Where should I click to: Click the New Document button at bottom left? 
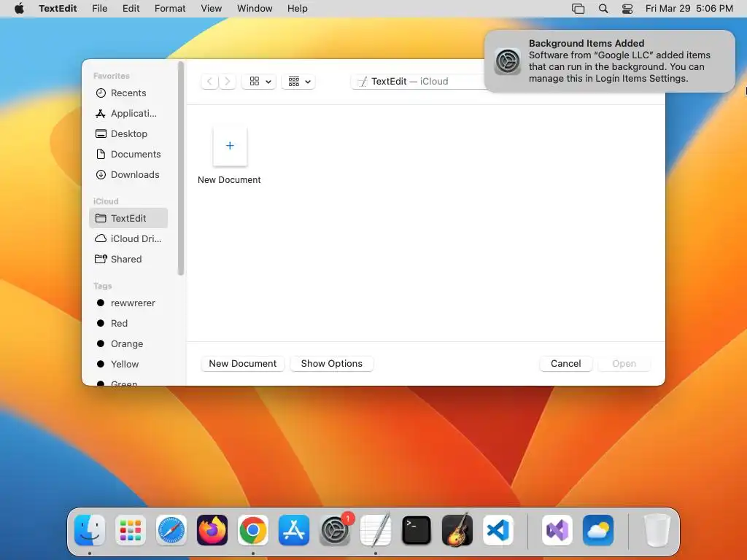(242, 364)
